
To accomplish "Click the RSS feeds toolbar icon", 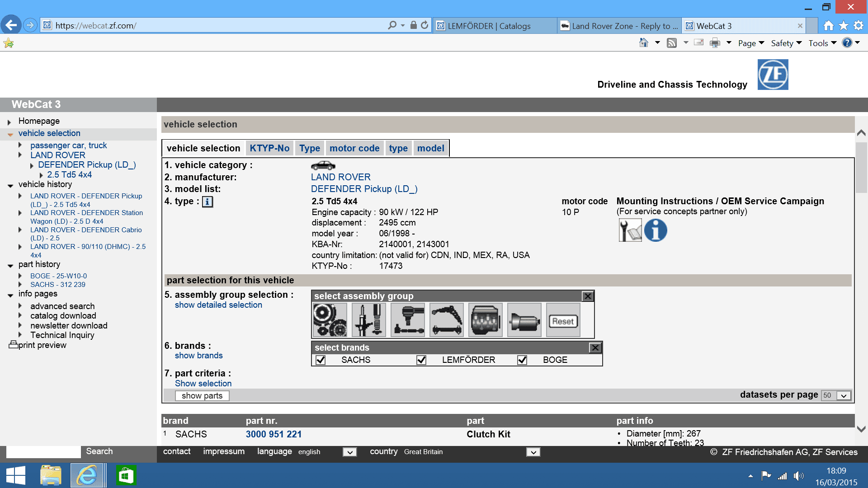I will 672,43.
